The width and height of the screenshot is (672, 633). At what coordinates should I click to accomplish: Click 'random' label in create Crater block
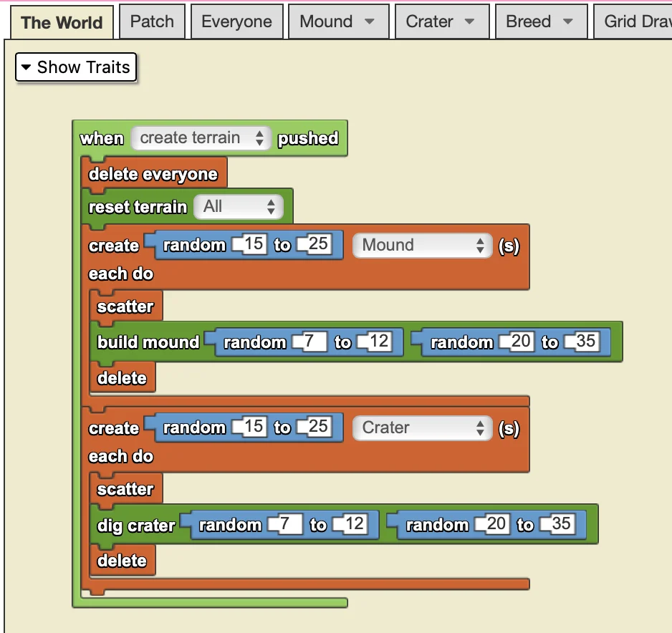pyautogui.click(x=194, y=428)
